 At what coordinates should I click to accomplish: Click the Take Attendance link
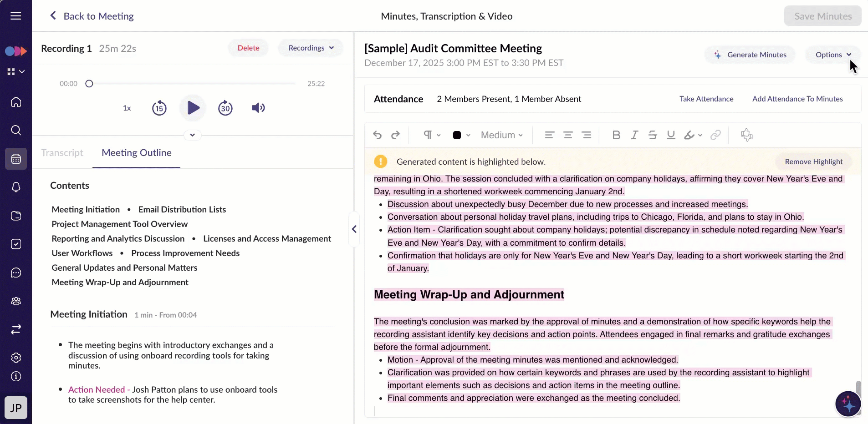pos(706,99)
